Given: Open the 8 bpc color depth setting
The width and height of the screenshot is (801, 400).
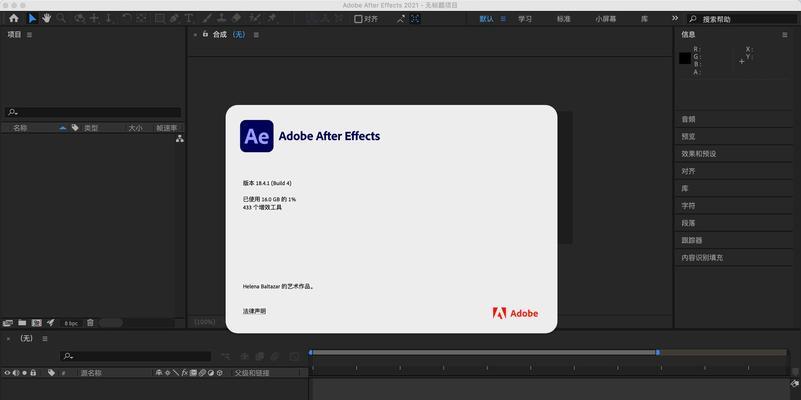Looking at the screenshot, I should click(71, 323).
